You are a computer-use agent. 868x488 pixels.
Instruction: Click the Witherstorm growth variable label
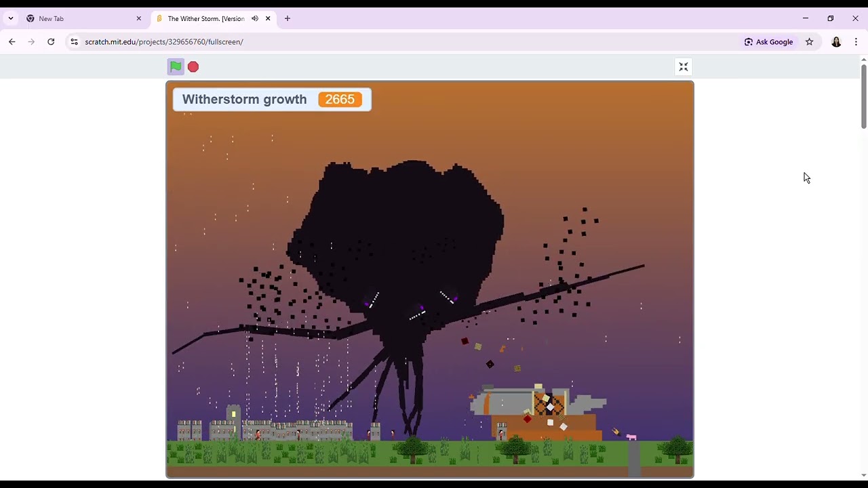coord(244,100)
